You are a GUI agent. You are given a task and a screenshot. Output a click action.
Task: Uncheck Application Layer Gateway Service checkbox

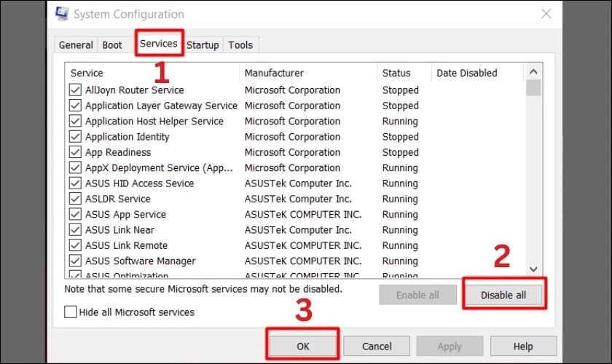coord(75,106)
